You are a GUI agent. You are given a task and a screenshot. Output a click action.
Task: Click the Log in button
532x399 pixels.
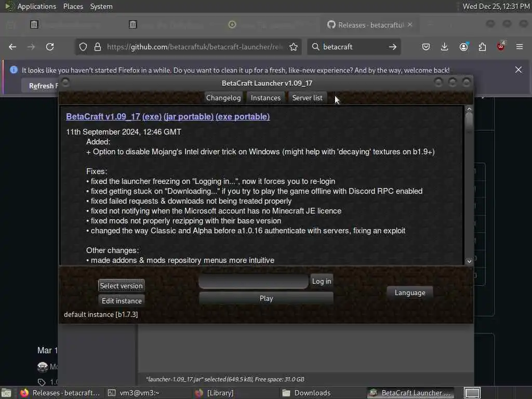[x=321, y=281]
